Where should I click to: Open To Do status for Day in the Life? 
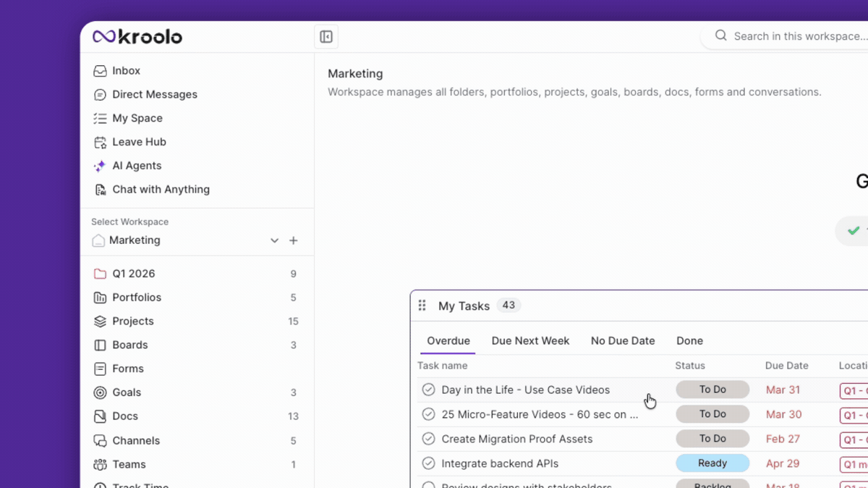[712, 390]
